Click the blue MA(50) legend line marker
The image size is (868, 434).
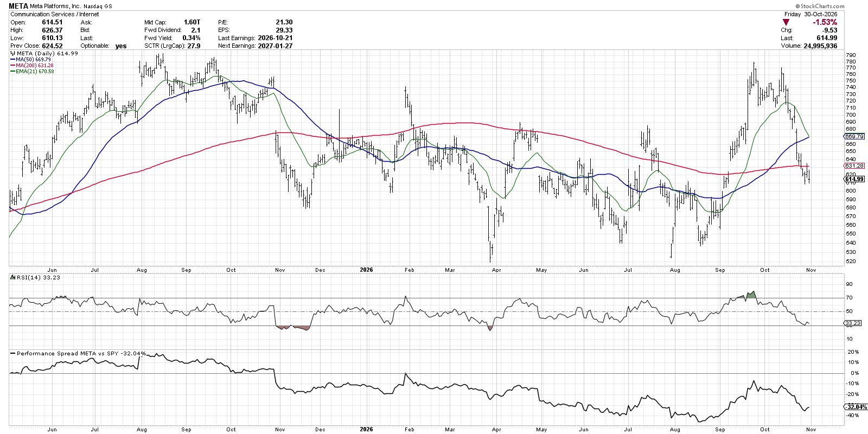(13, 59)
